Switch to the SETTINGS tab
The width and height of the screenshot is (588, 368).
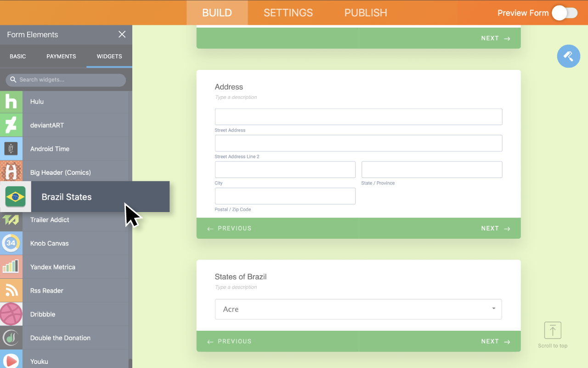click(x=288, y=13)
